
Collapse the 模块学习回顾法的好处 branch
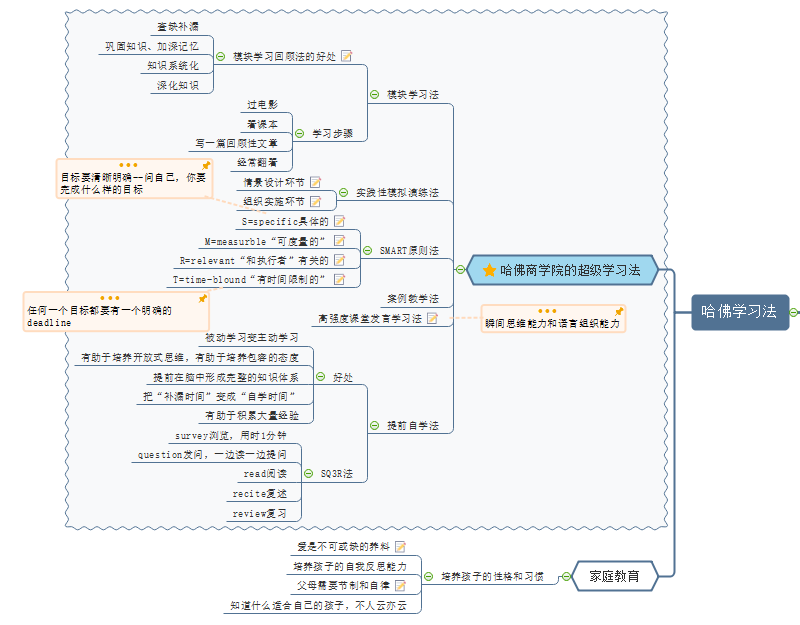[x=220, y=56]
